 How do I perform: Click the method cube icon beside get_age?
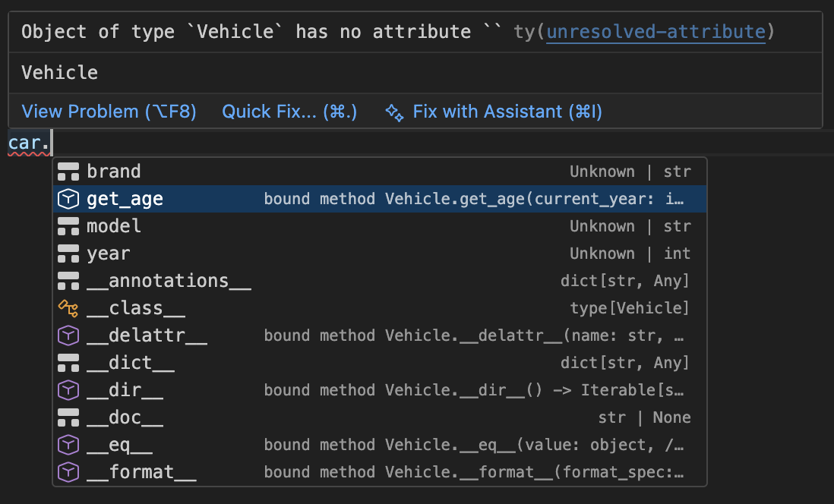pyautogui.click(x=68, y=199)
